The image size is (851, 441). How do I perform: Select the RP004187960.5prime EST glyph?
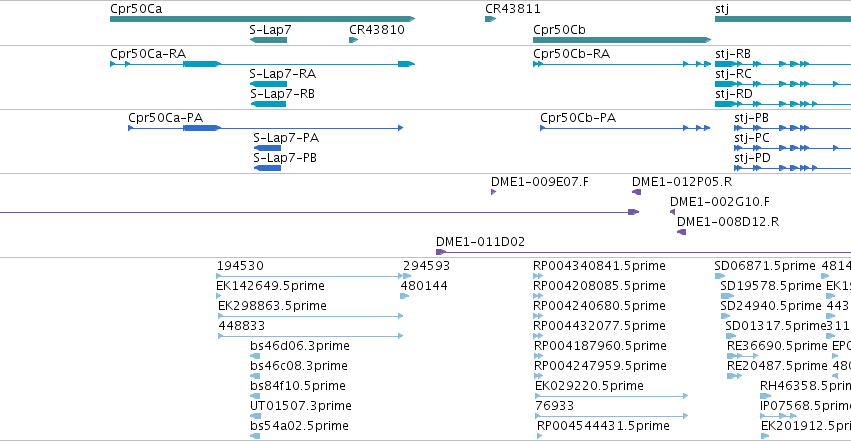pos(538,356)
